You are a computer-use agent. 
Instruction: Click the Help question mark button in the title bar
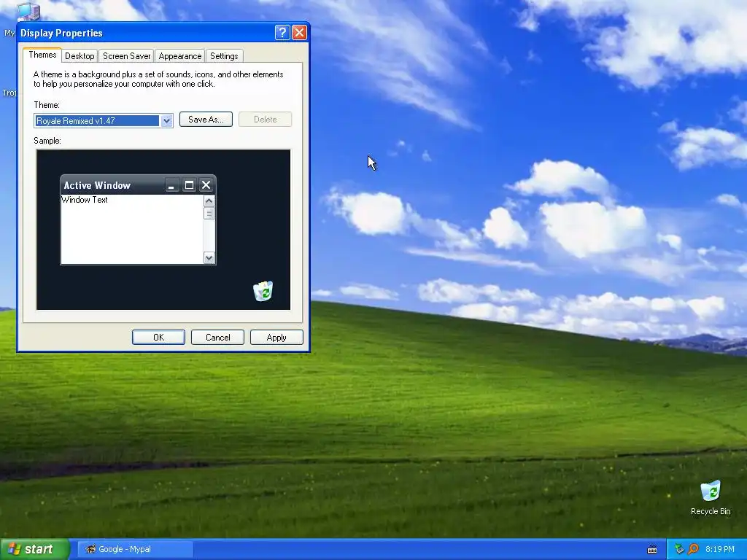(282, 32)
